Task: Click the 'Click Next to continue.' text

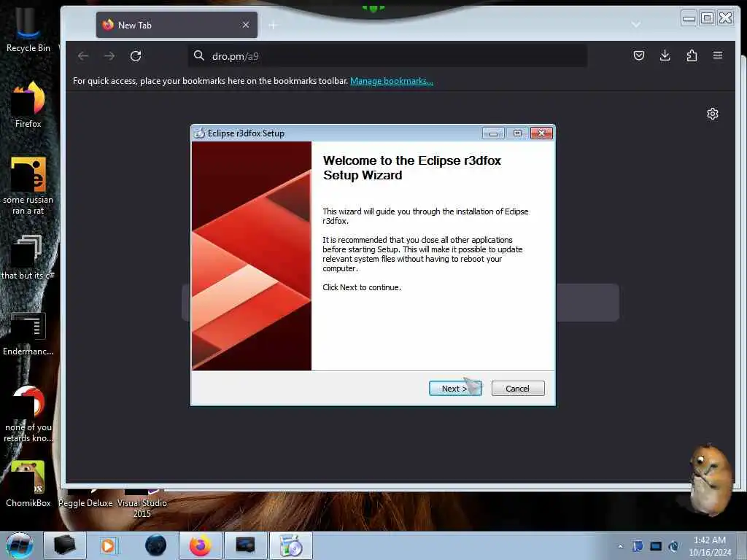Action: pos(362,287)
